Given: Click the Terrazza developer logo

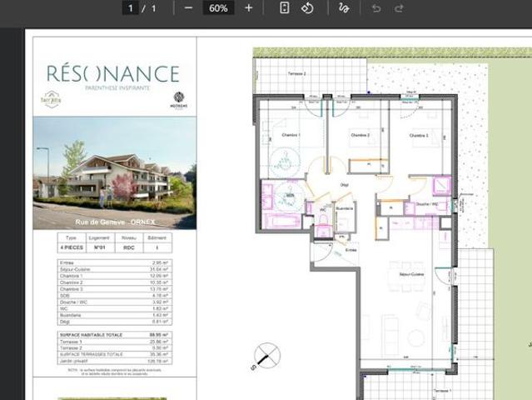Looking at the screenshot, I should pyautogui.click(x=51, y=99).
